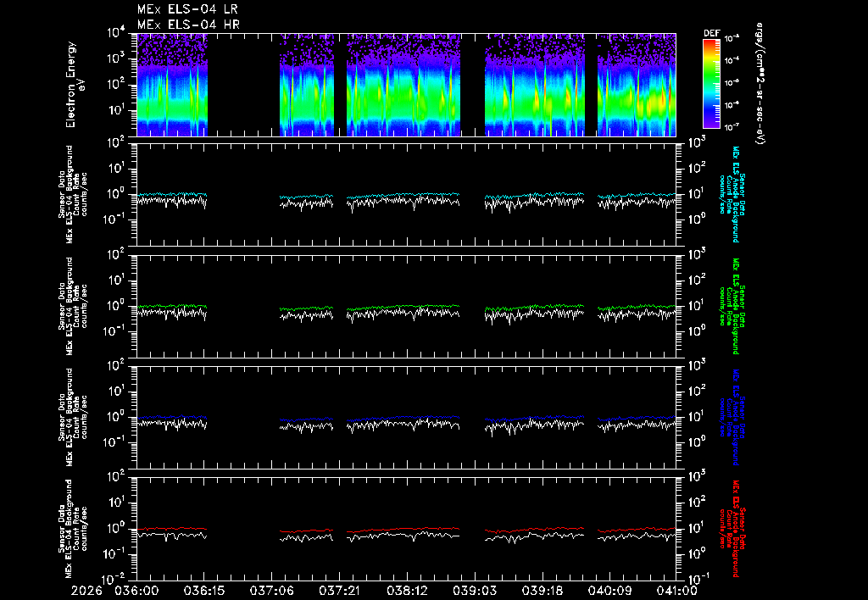Viewport: 868px width, 600px height.
Task: Click the '037:06' time tick label
Action: pos(271,592)
